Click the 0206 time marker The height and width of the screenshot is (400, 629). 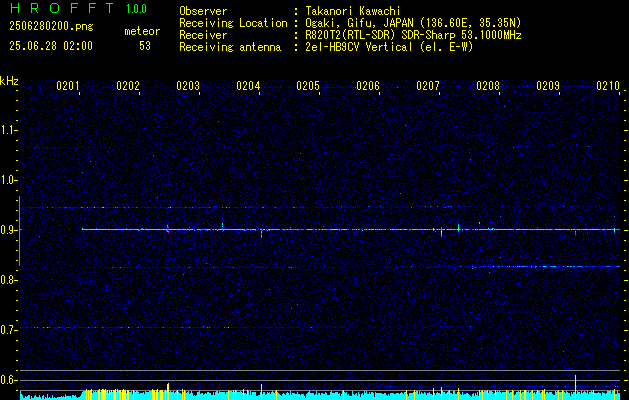click(368, 86)
